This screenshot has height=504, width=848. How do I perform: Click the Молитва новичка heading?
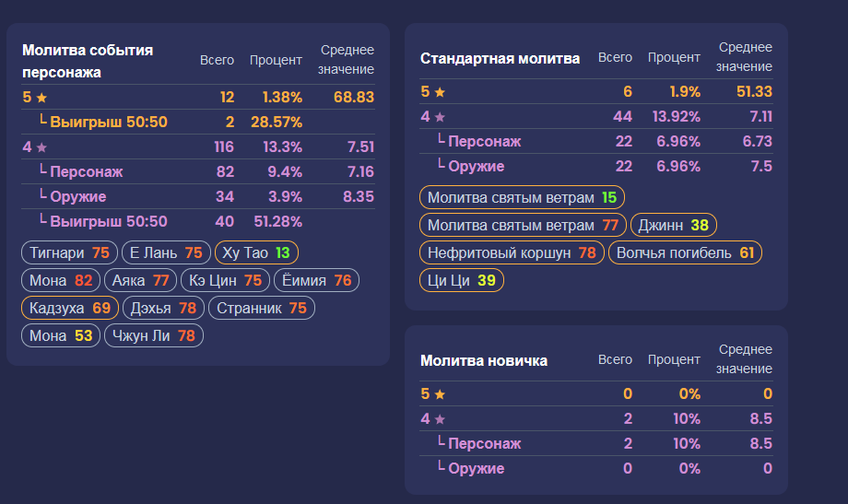[484, 360]
